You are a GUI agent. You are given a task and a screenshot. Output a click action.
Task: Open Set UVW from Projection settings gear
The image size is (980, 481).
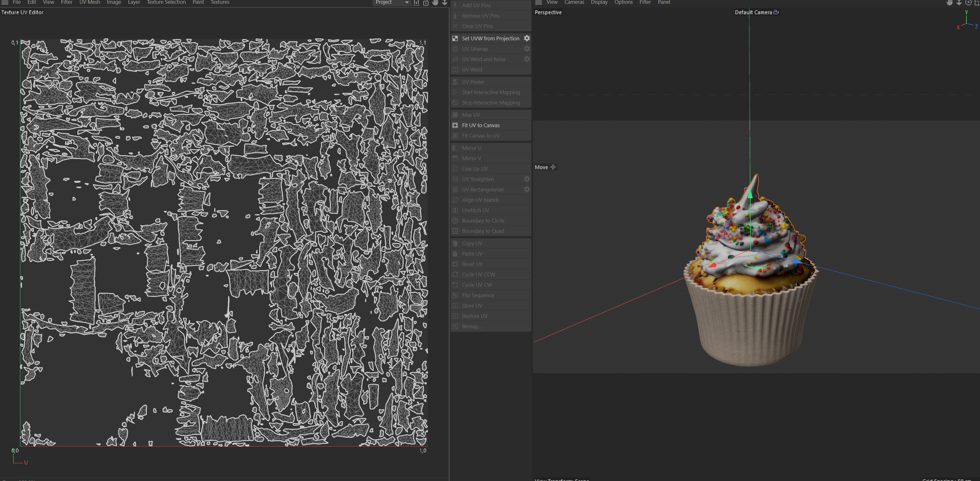click(x=527, y=38)
